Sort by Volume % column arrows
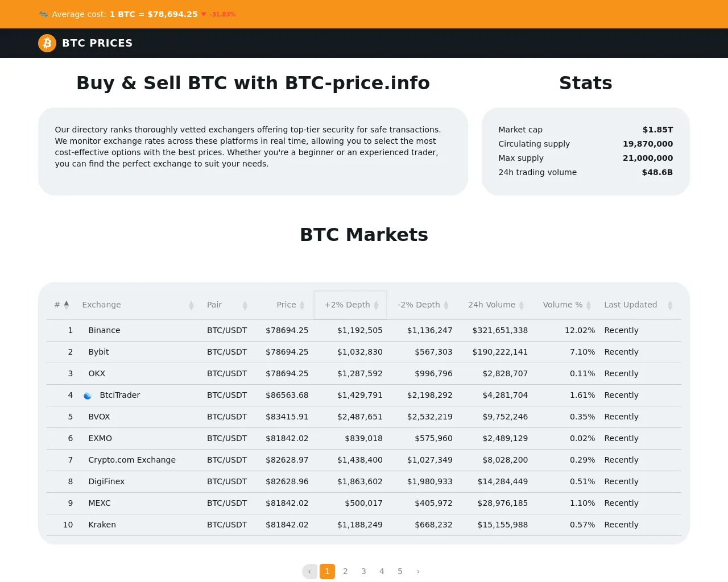The width and height of the screenshot is (728, 582). click(589, 305)
